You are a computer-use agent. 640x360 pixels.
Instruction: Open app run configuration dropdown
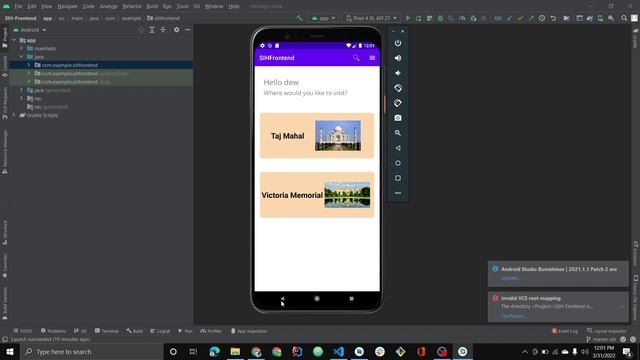point(323,18)
